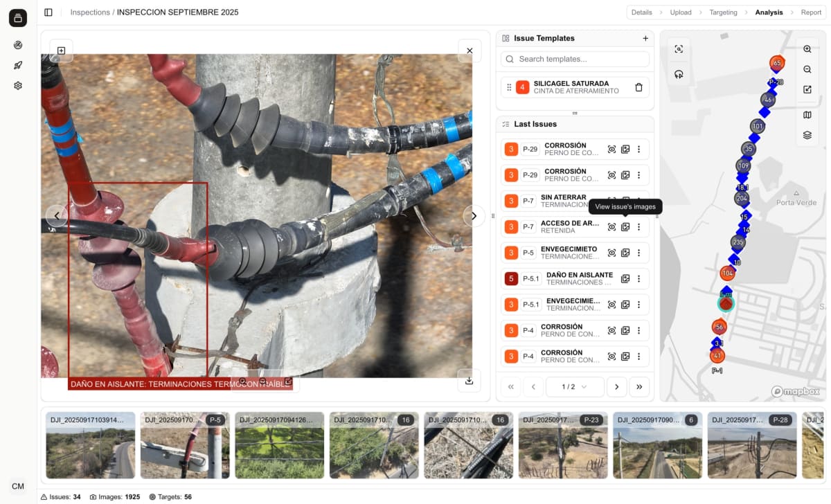
Task: Open the Targeting step
Action: [723, 12]
